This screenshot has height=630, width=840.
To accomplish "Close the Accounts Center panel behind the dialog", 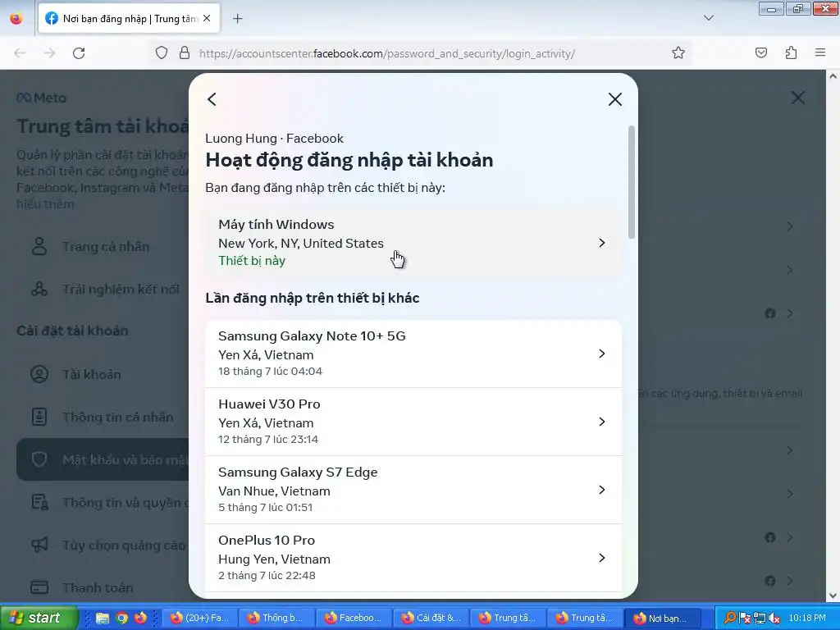I will (797, 98).
